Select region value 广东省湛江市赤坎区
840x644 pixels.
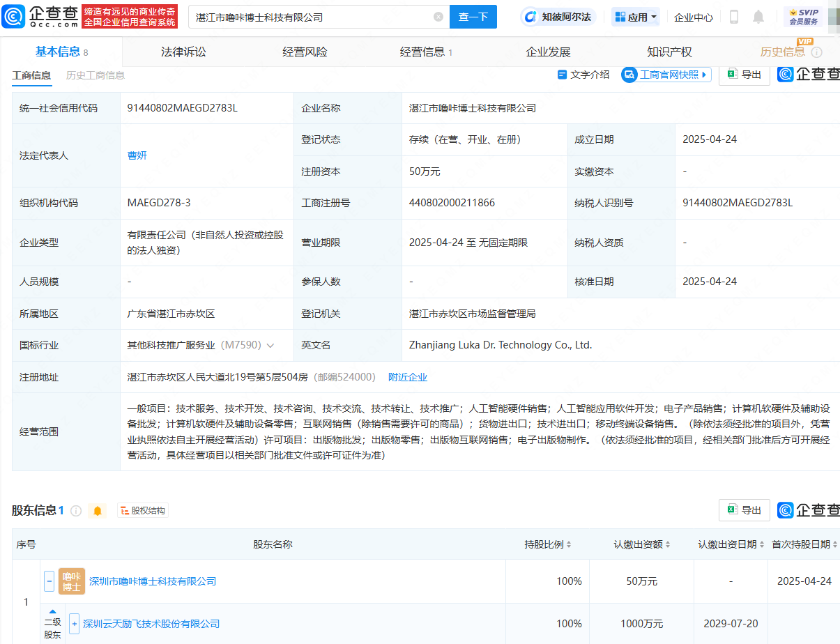pyautogui.click(x=171, y=314)
